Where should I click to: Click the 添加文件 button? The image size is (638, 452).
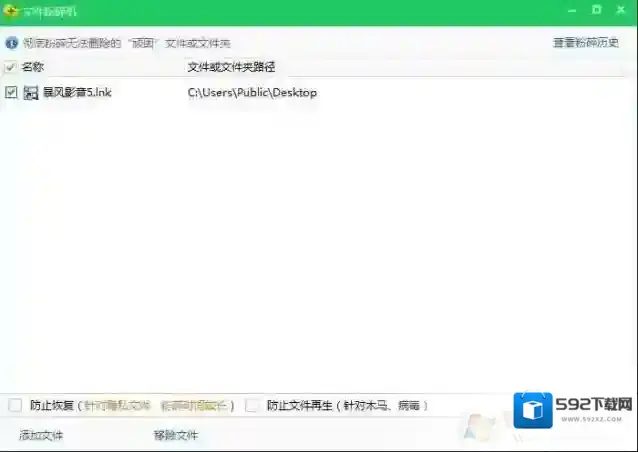[x=41, y=435]
